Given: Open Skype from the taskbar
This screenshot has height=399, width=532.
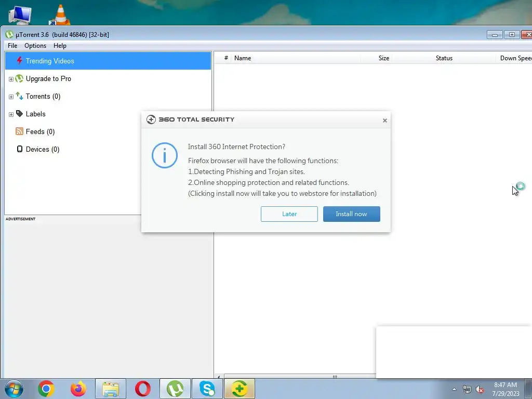Looking at the screenshot, I should coord(207,389).
